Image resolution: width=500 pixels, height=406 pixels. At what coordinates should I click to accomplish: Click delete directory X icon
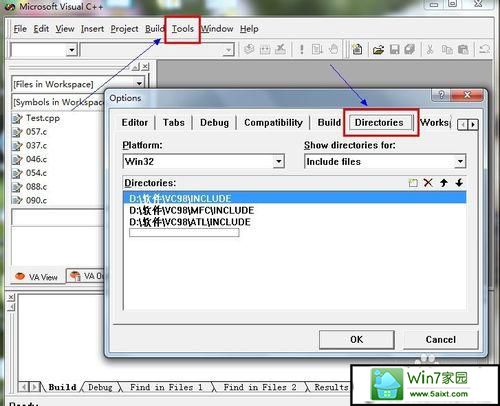(428, 183)
